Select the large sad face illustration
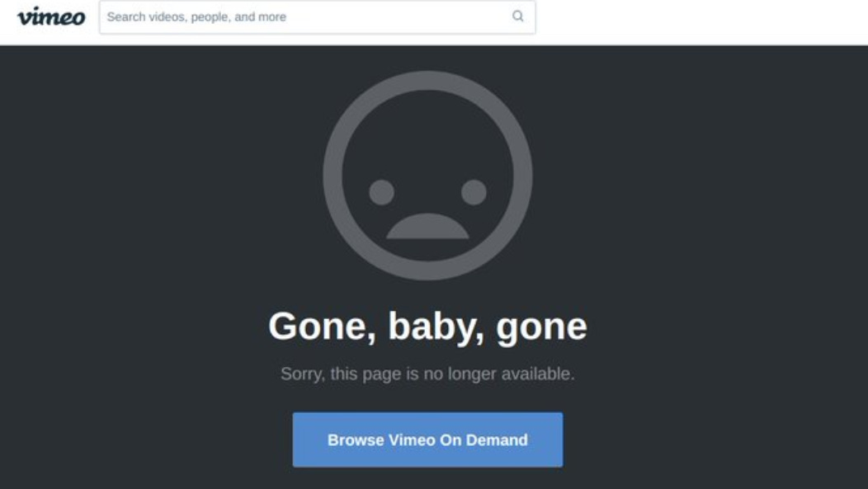The height and width of the screenshot is (489, 868). (427, 176)
